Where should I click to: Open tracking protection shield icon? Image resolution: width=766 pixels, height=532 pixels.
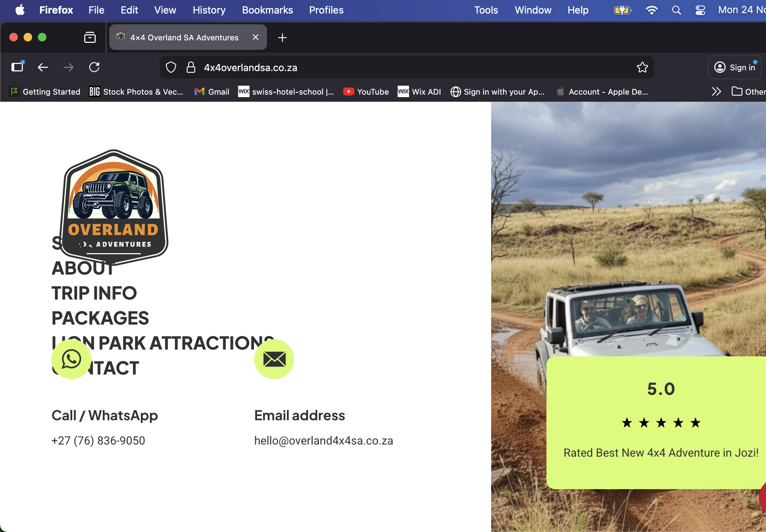171,67
